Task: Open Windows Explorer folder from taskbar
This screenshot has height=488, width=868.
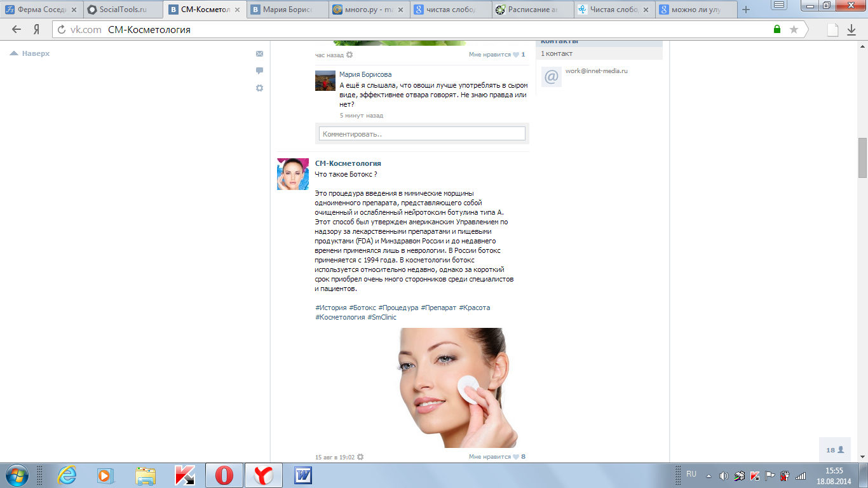Action: (146, 475)
